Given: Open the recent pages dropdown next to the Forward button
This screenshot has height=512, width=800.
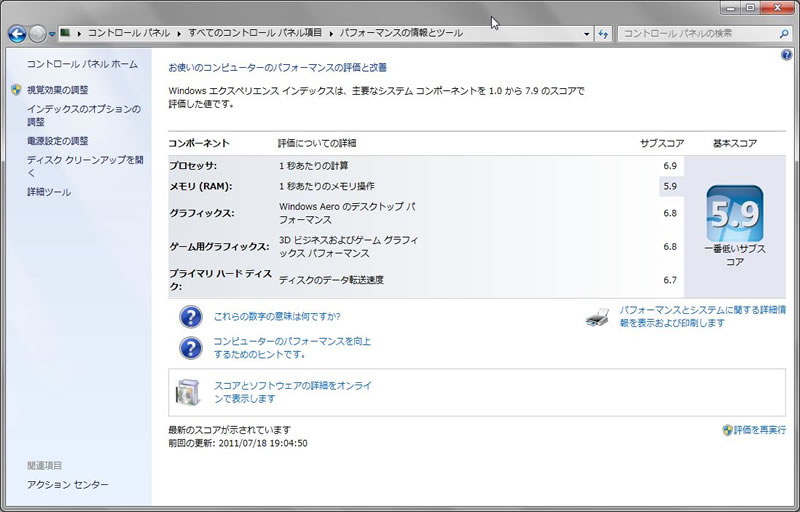Looking at the screenshot, I should point(52,33).
